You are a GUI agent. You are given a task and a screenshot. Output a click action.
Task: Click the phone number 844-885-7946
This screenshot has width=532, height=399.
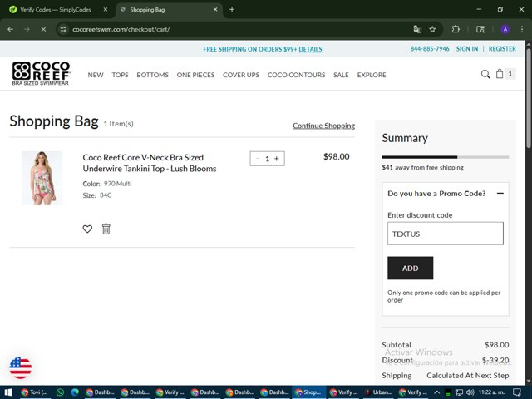pyautogui.click(x=430, y=49)
